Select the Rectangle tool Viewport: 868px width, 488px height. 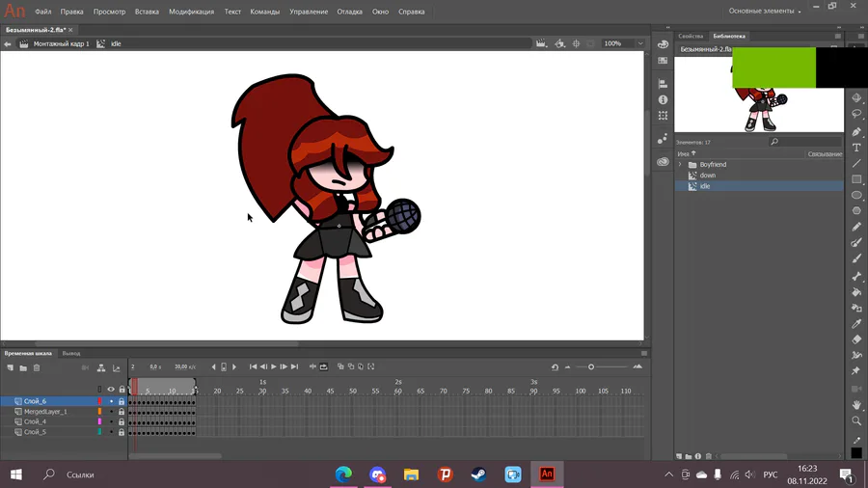(x=856, y=179)
